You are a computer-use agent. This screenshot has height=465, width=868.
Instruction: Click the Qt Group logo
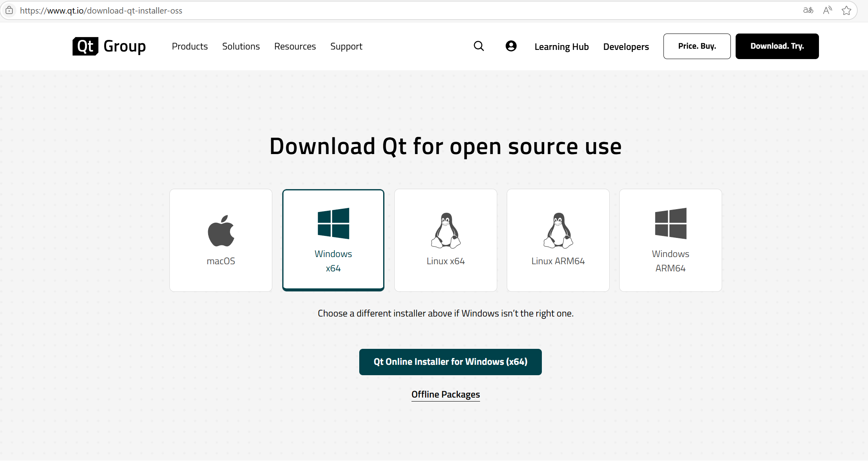[x=109, y=46]
